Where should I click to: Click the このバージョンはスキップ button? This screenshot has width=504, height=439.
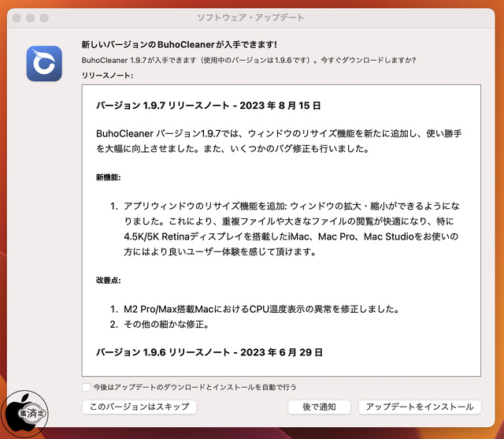(139, 407)
